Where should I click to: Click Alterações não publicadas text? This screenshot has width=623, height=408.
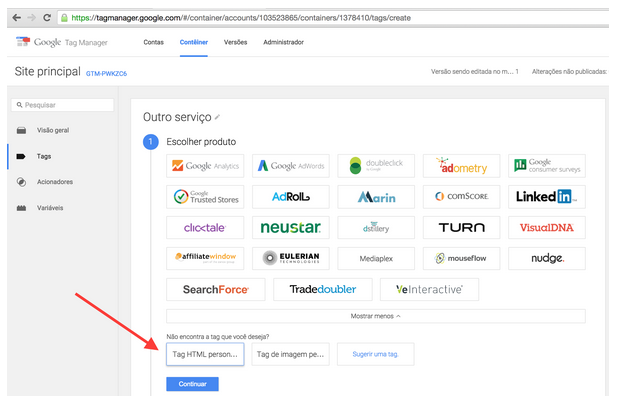569,72
